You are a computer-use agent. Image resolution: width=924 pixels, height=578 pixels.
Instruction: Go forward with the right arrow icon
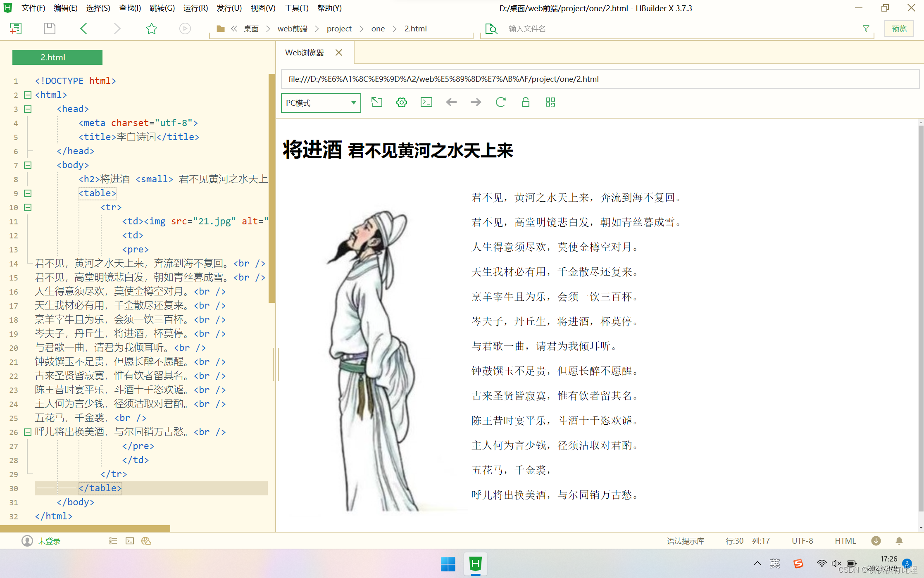coord(117,29)
